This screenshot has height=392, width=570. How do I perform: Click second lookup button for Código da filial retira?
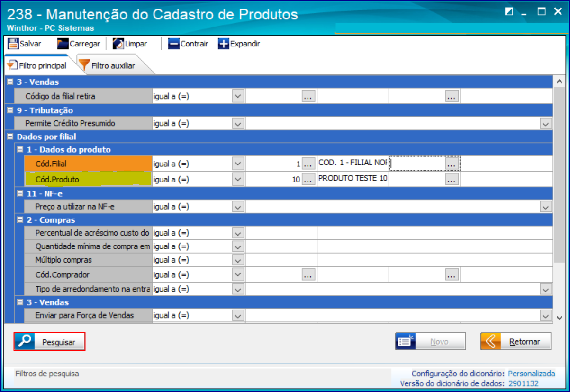[x=452, y=96]
